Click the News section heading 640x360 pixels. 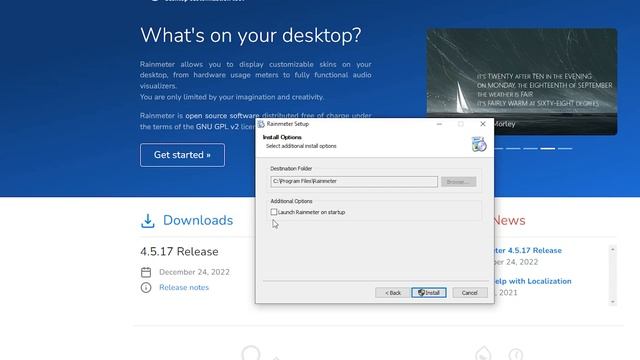click(x=509, y=220)
